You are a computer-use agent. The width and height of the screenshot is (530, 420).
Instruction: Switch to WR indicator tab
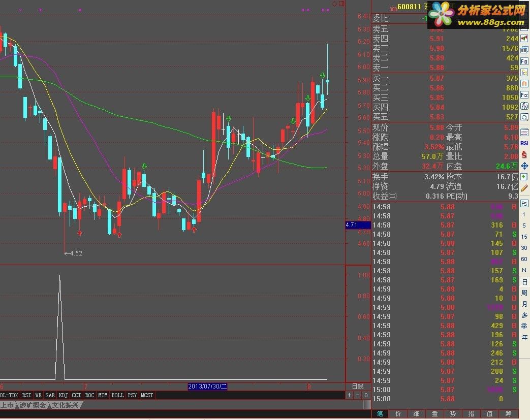(39, 395)
